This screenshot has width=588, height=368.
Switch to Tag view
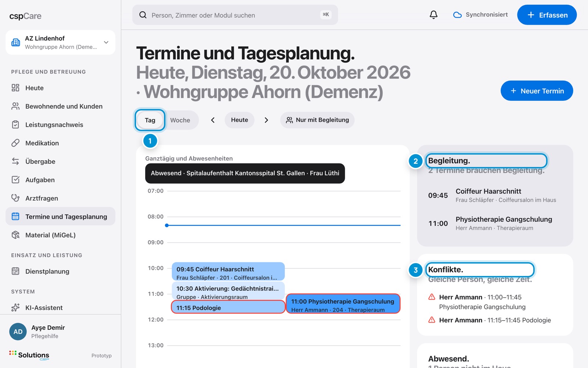pos(150,120)
